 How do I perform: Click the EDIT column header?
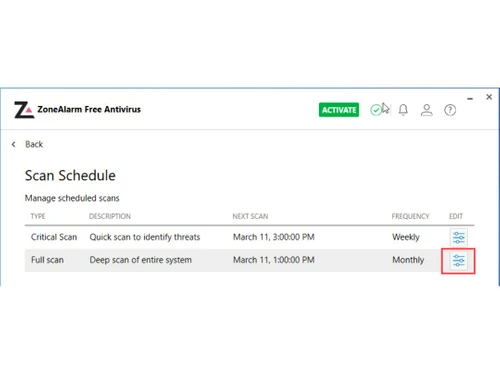(x=456, y=216)
